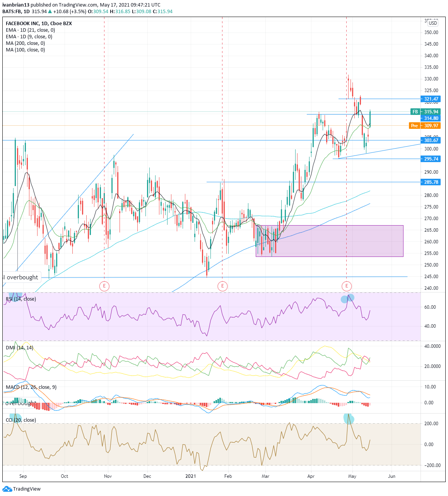Image resolution: width=448 pixels, height=496 pixels.
Task: Select the MA 200 indicator legend
Action: [x=25, y=43]
